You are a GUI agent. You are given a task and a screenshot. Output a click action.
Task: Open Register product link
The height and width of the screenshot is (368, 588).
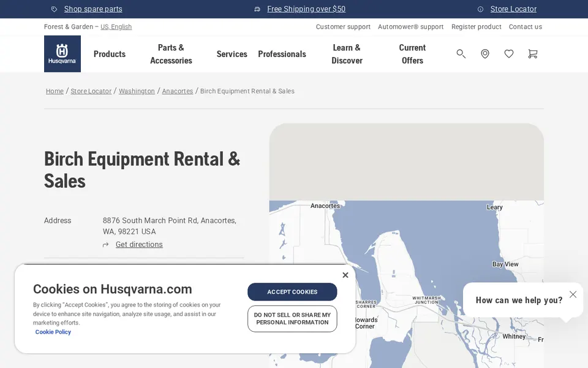pos(477,26)
